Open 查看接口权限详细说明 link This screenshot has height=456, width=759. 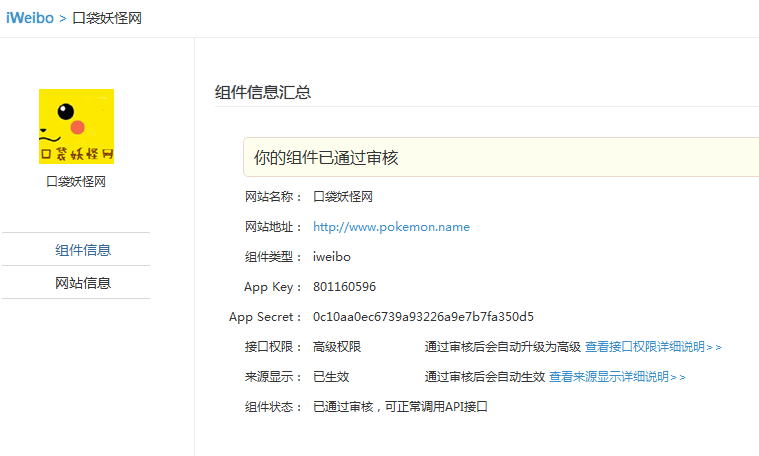pyautogui.click(x=653, y=347)
